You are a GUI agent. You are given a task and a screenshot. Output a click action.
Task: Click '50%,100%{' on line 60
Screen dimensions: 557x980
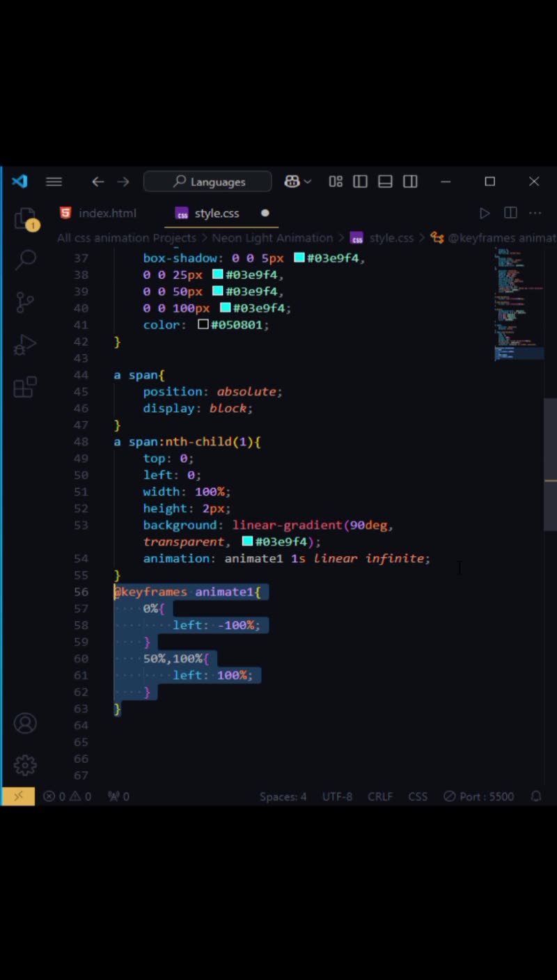176,658
